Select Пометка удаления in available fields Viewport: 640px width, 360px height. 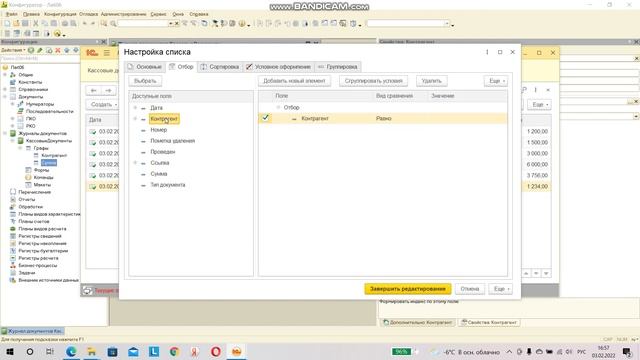[x=173, y=141]
